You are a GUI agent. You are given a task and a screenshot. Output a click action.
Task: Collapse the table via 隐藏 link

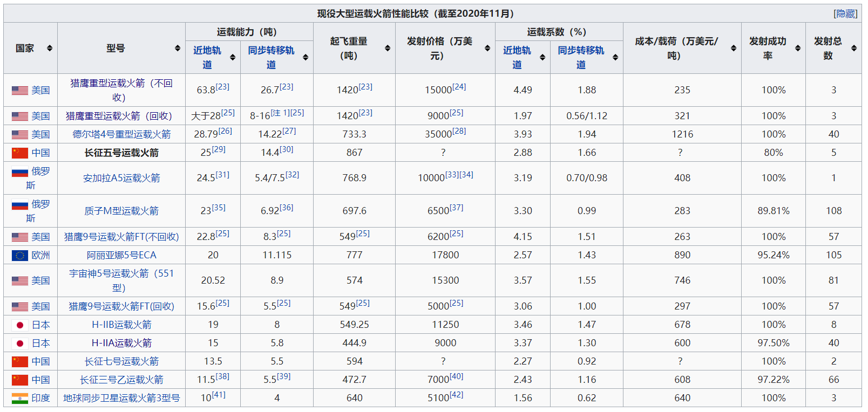pos(845,13)
